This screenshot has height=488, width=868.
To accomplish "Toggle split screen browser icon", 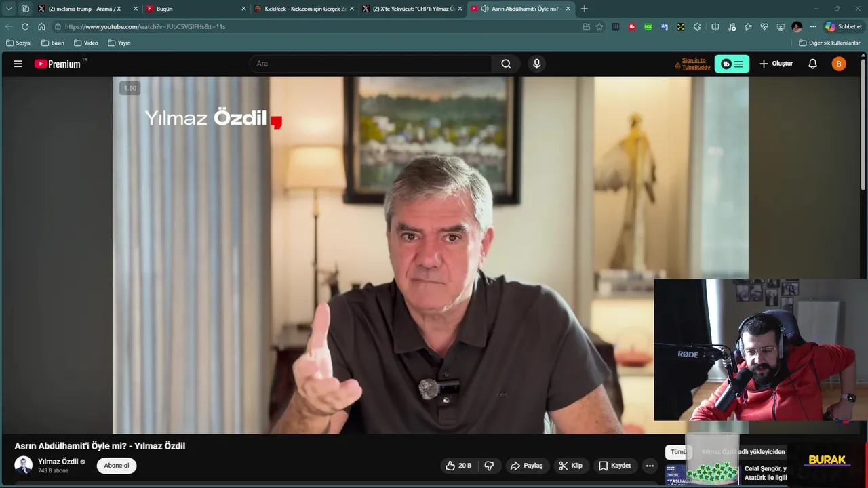I will click(715, 26).
